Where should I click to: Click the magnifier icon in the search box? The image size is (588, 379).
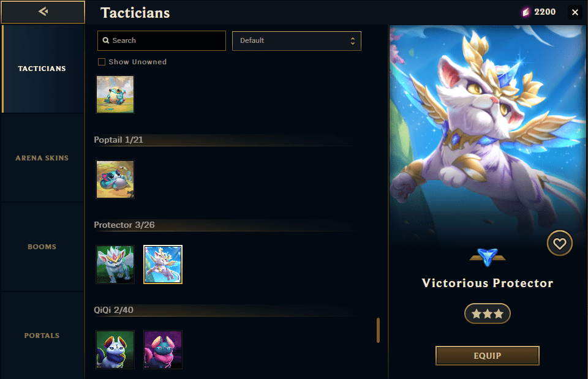[106, 40]
